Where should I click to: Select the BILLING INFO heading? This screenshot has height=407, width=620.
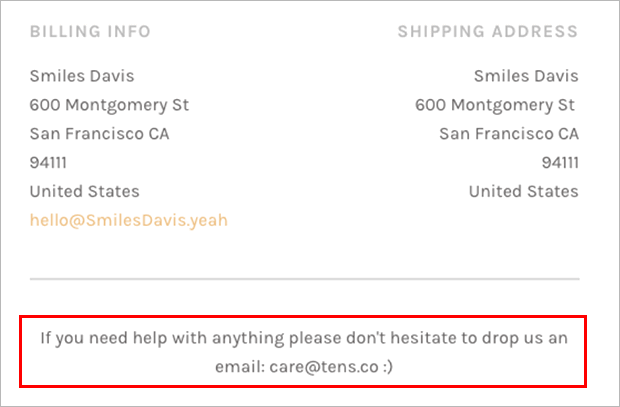(90, 32)
